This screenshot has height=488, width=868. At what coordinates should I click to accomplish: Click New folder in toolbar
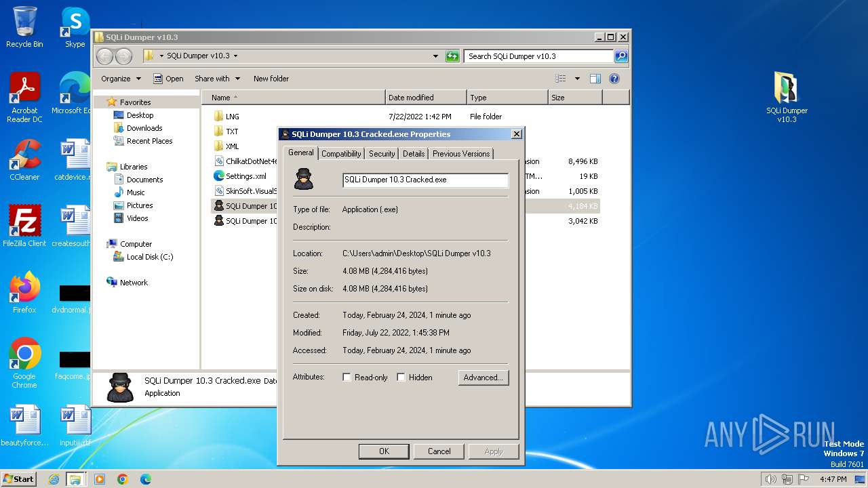coord(271,79)
